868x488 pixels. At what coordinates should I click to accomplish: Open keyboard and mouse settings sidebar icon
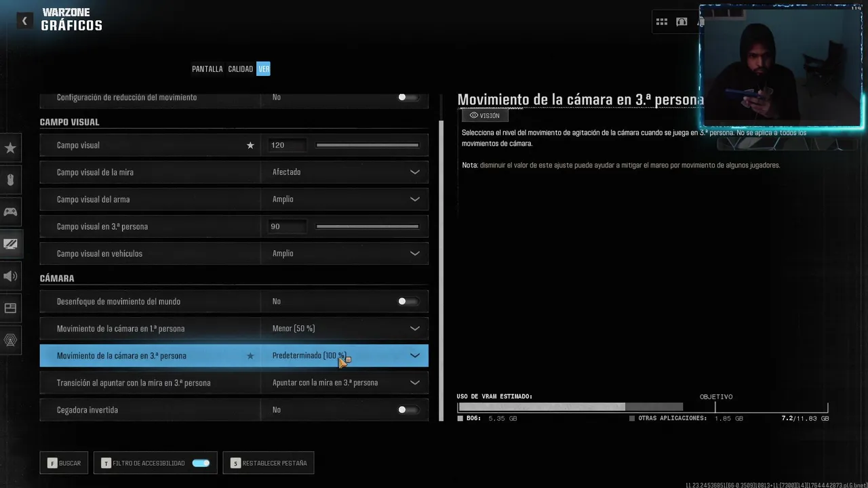(10, 180)
